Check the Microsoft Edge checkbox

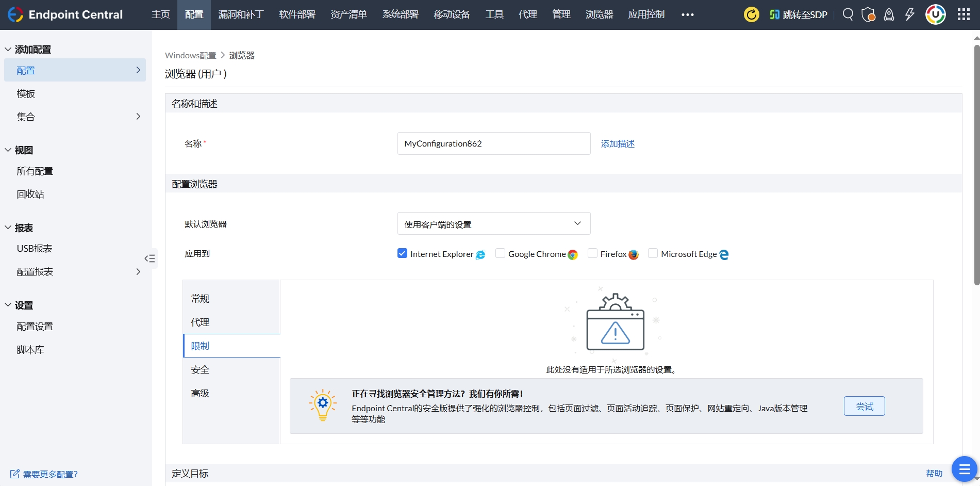point(653,253)
